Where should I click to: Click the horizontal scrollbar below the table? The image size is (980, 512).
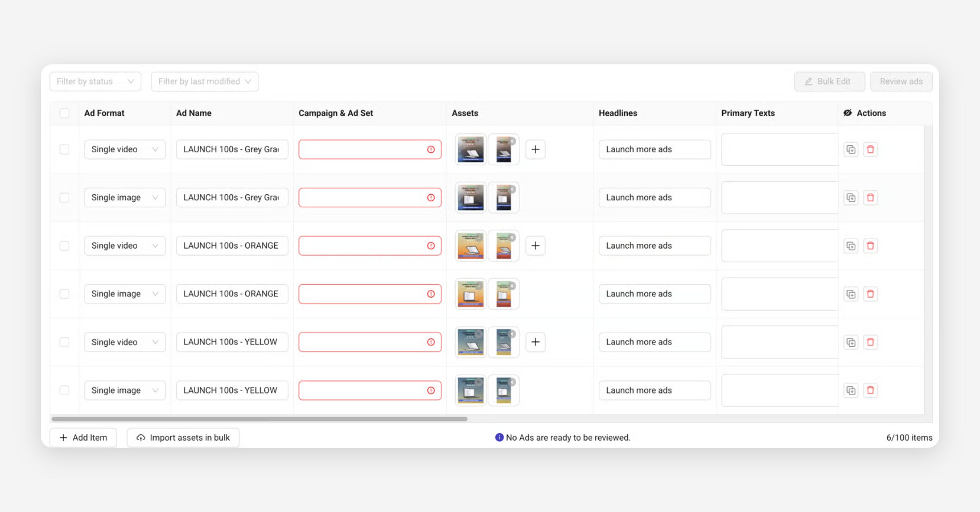coord(259,419)
